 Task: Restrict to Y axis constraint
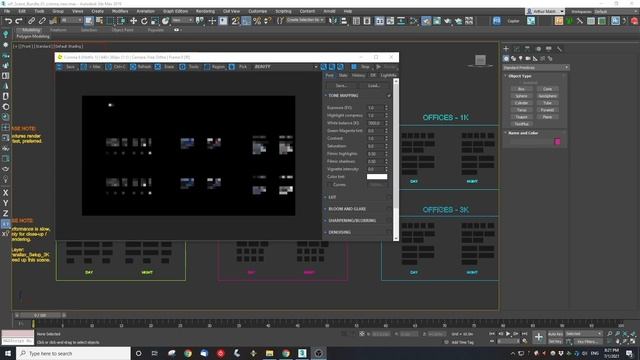pos(6,203)
